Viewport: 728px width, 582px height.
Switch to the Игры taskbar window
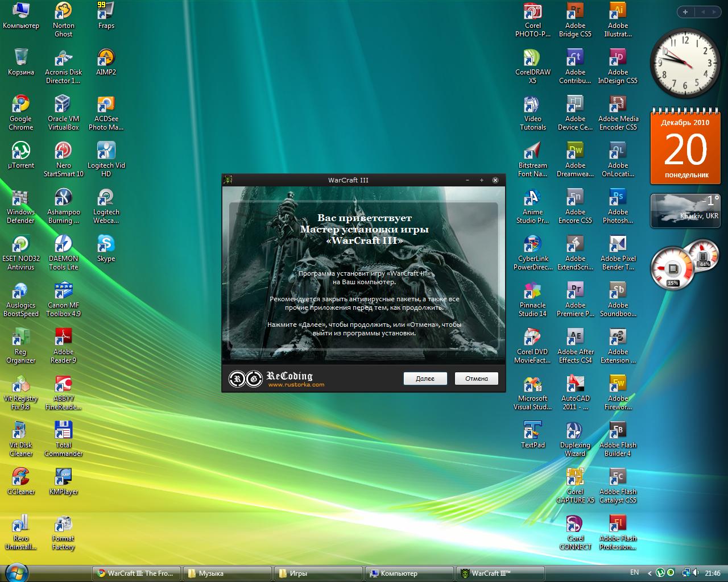point(317,573)
